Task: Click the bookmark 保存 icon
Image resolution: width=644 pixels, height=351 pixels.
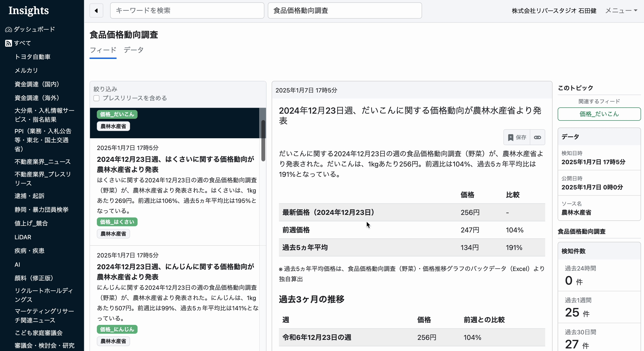Action: point(511,137)
